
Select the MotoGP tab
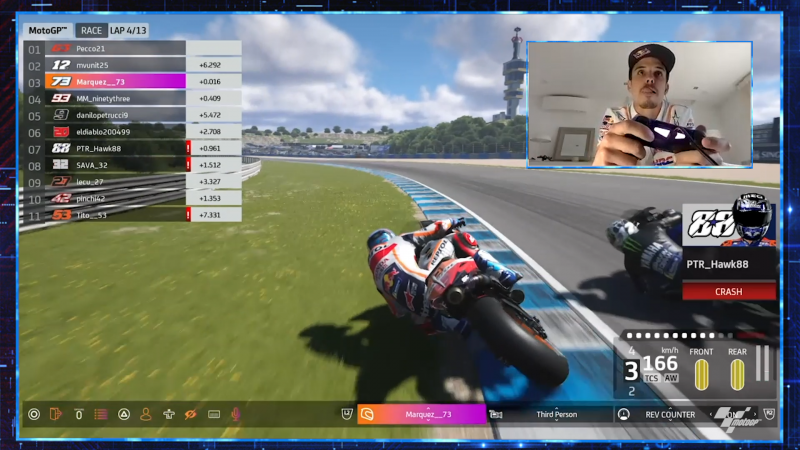48,31
